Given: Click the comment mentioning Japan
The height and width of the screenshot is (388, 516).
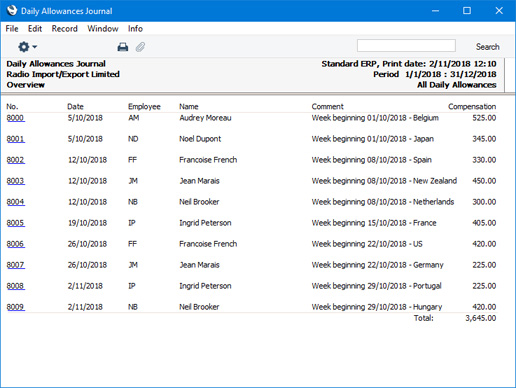Looking at the screenshot, I should coord(373,139).
